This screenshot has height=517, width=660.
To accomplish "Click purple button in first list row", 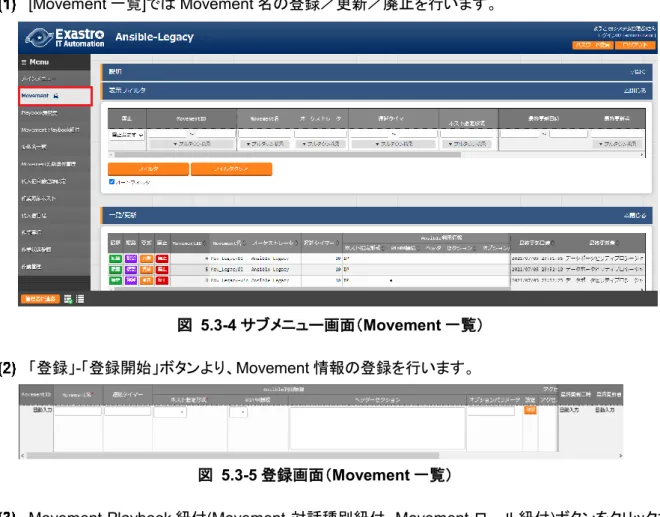I will pyautogui.click(x=130, y=258).
